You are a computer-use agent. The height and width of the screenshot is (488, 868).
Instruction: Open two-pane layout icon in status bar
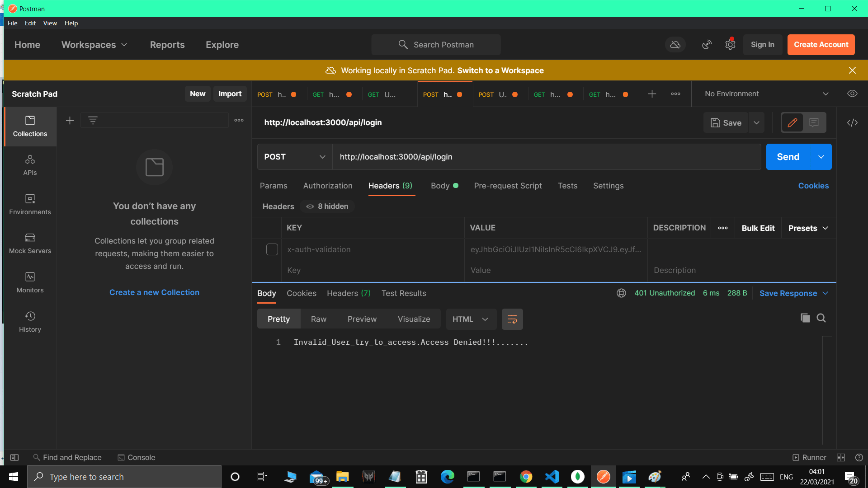click(841, 458)
